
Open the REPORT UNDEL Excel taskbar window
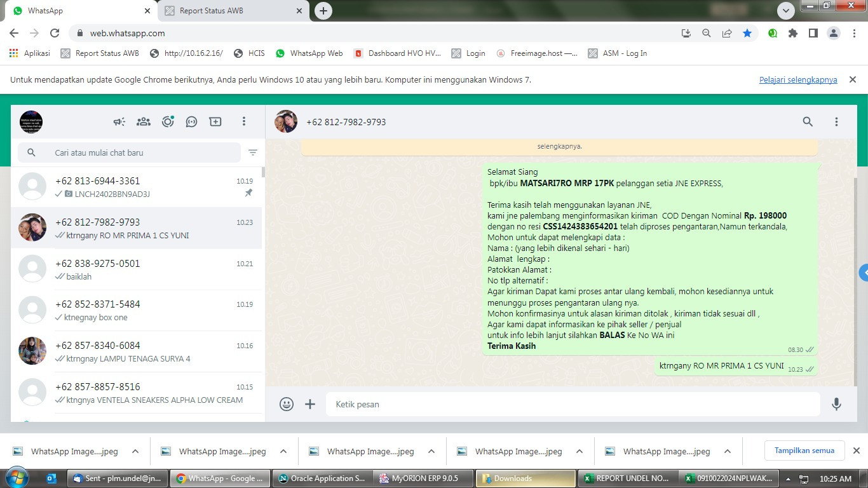click(x=627, y=478)
